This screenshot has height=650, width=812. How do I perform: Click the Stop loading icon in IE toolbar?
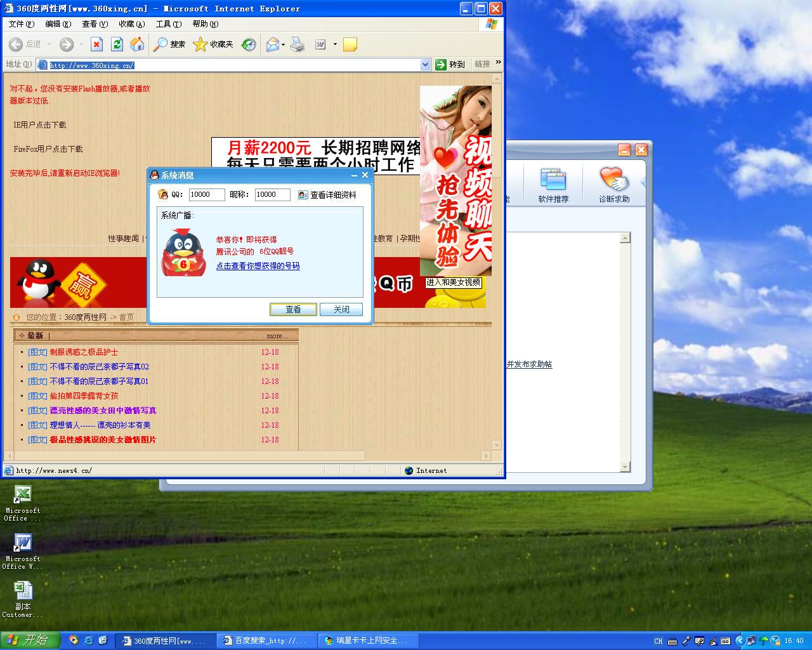click(96, 44)
